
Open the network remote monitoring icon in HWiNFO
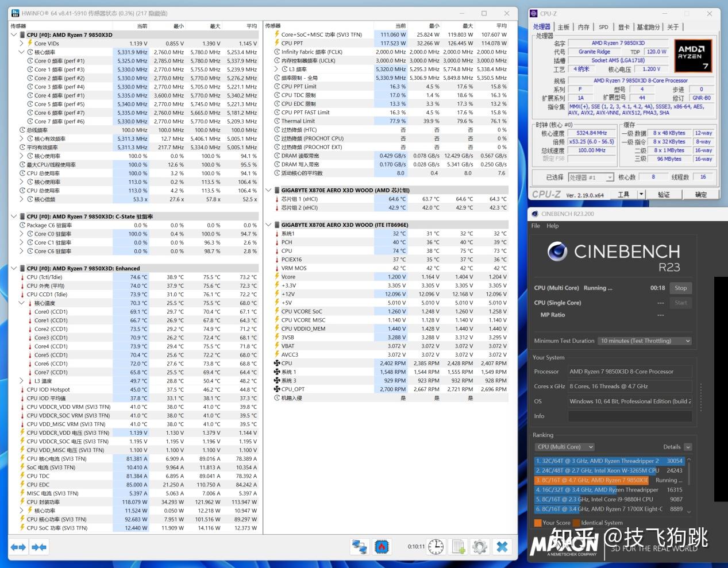click(x=360, y=547)
